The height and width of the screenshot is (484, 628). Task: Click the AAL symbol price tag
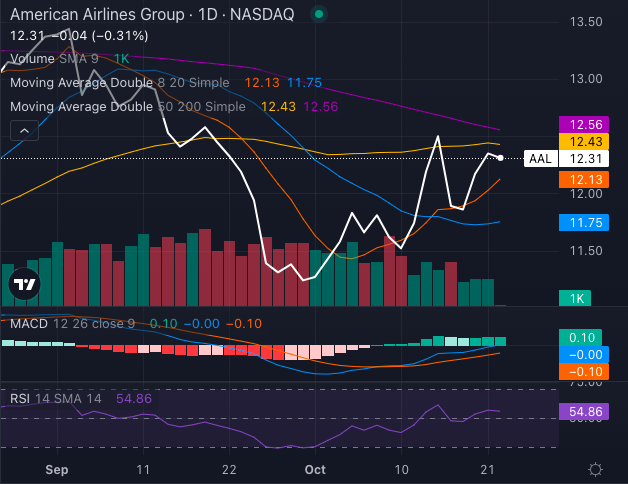pyautogui.click(x=540, y=159)
